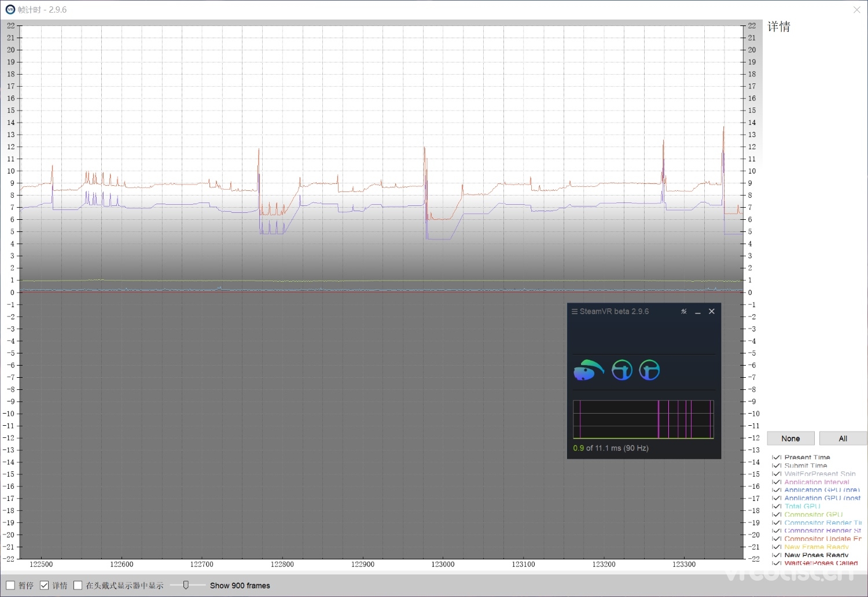This screenshot has width=868, height=597.
Task: Click the x-axis label 123100
Action: [524, 564]
